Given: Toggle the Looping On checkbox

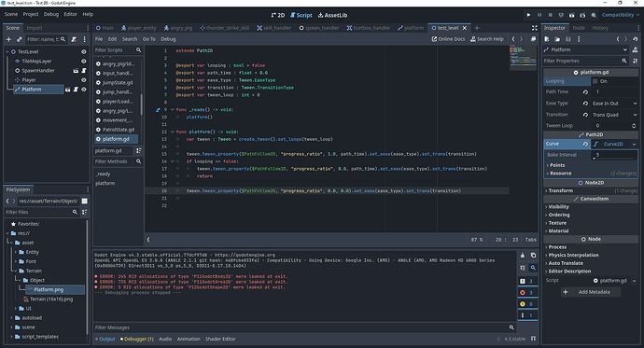Looking at the screenshot, I should point(595,81).
